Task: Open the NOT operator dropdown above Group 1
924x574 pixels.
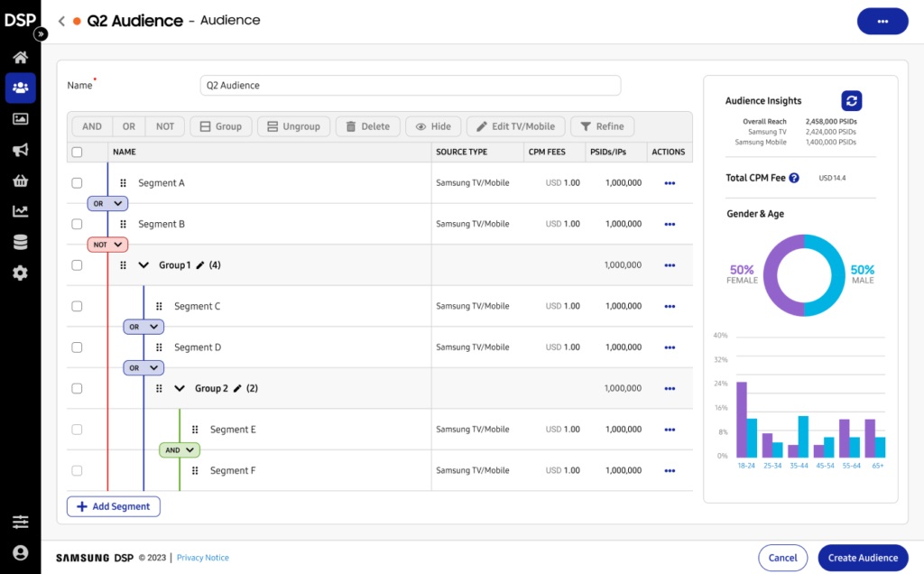Action: tap(107, 245)
